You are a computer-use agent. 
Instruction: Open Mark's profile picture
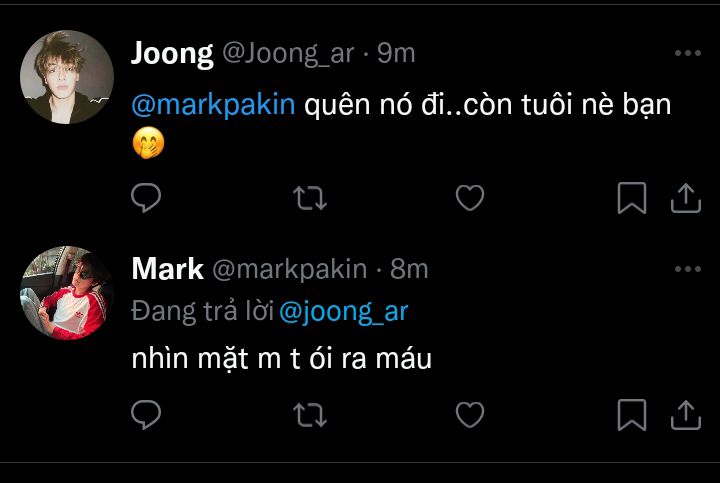[67, 293]
